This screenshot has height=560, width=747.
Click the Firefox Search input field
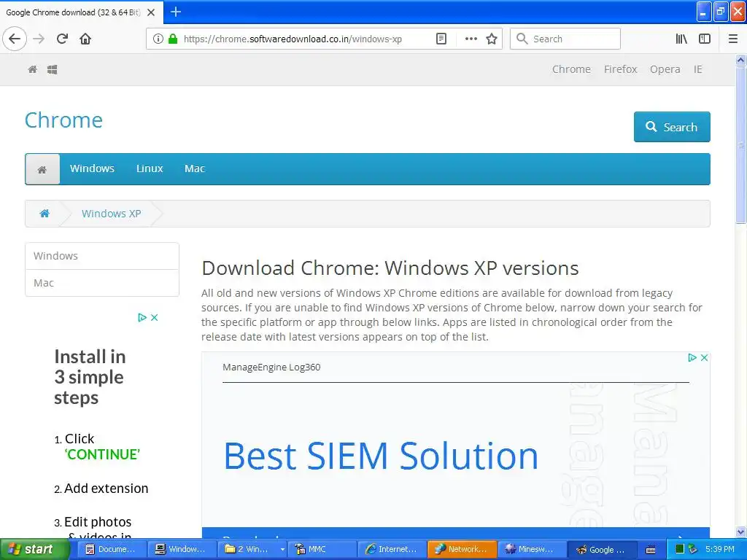click(565, 39)
